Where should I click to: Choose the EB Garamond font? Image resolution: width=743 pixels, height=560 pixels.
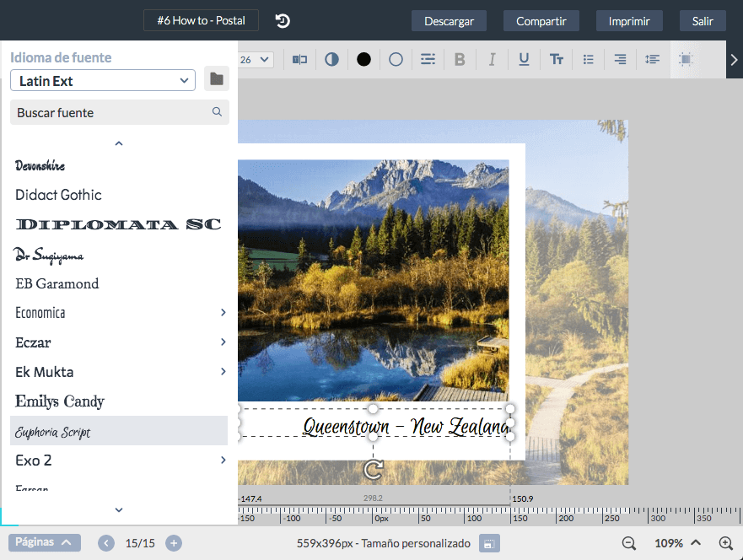[x=57, y=283]
